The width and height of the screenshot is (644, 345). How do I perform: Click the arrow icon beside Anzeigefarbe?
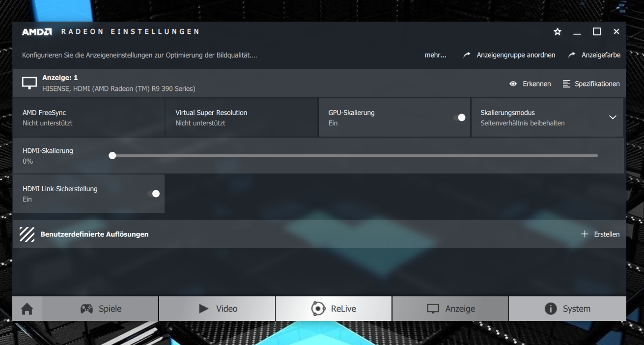tap(572, 55)
